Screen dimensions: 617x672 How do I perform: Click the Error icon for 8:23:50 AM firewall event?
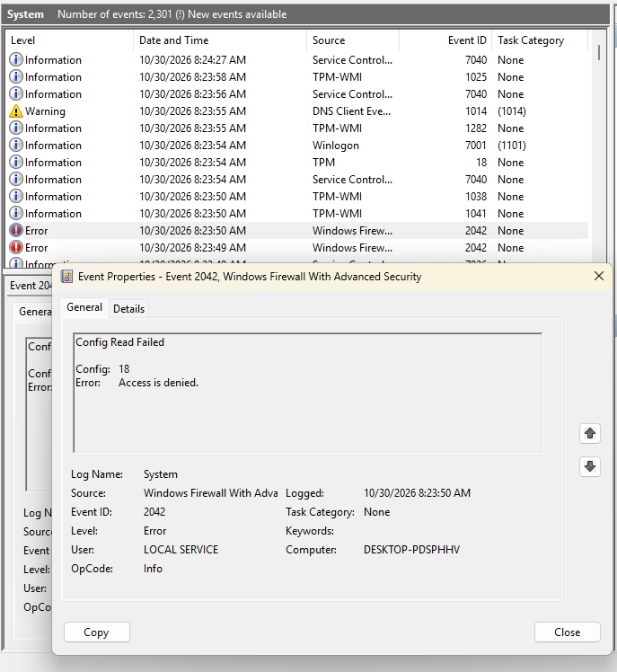[16, 231]
